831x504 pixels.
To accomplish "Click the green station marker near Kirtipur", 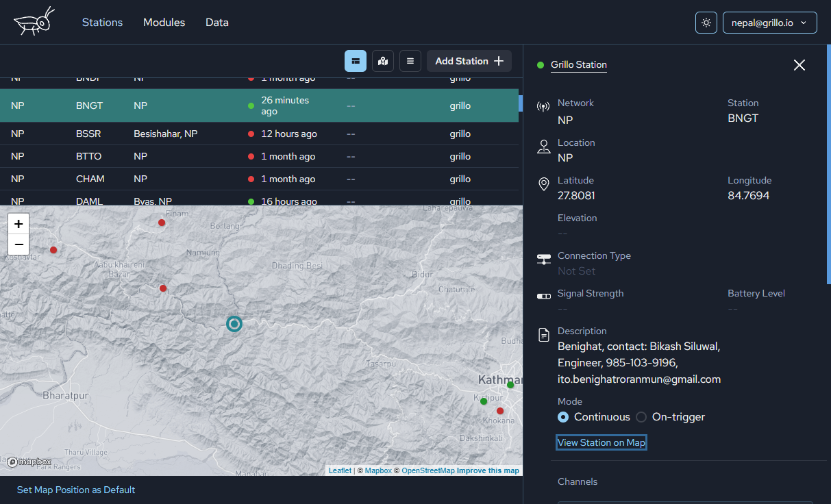I will 484,401.
